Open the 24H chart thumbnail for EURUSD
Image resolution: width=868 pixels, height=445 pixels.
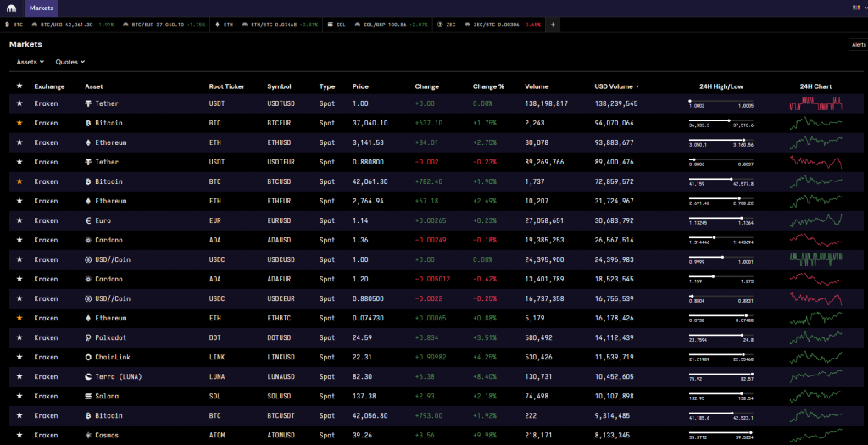815,220
